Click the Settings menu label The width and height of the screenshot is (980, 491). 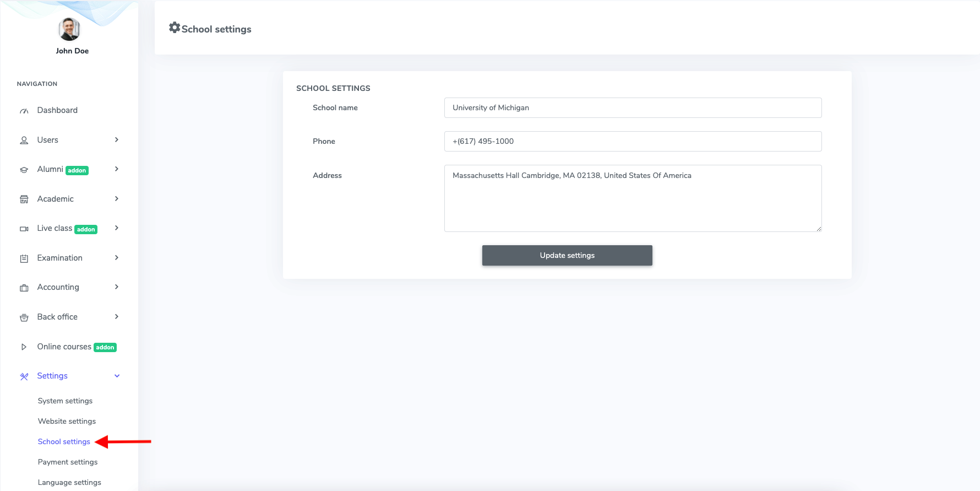52,376
